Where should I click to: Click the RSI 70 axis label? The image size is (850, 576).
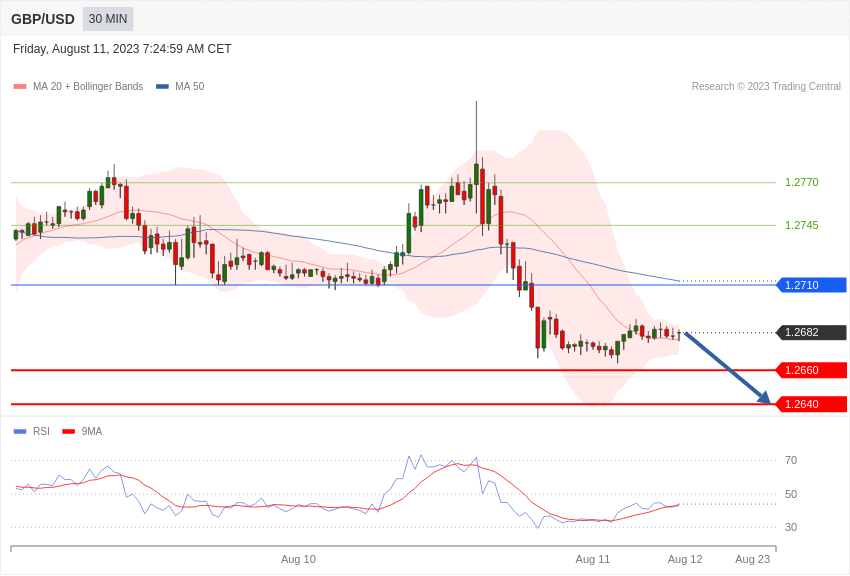[791, 461]
